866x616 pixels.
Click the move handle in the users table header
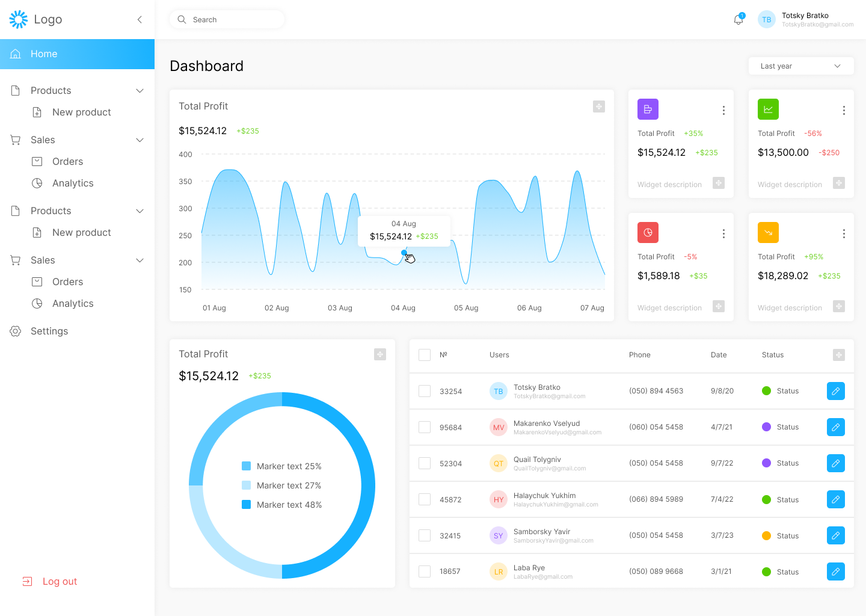839,355
